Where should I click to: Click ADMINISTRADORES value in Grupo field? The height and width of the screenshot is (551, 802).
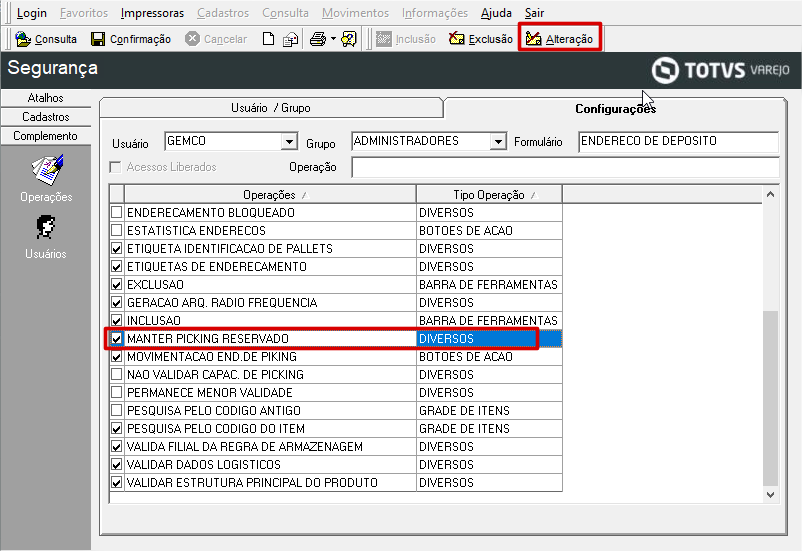pyautogui.click(x=406, y=141)
